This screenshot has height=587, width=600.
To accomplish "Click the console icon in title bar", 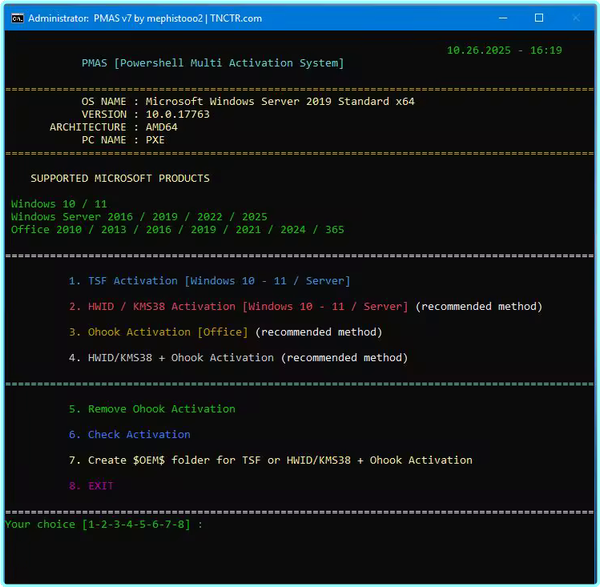I will click(x=17, y=18).
